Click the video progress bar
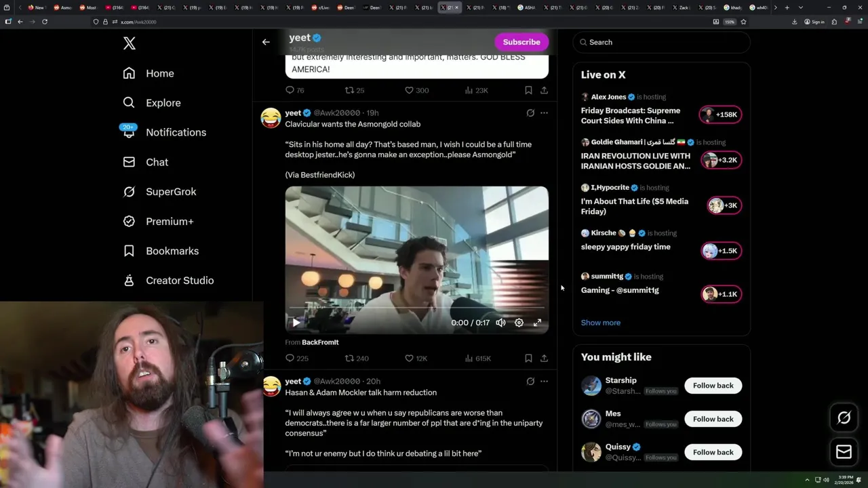The image size is (868, 488). click(x=416, y=308)
